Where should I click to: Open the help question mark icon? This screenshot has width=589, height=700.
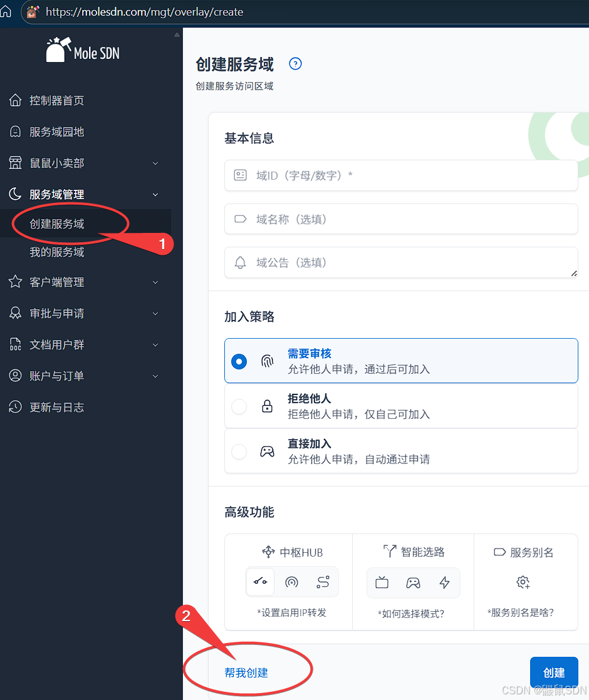295,64
